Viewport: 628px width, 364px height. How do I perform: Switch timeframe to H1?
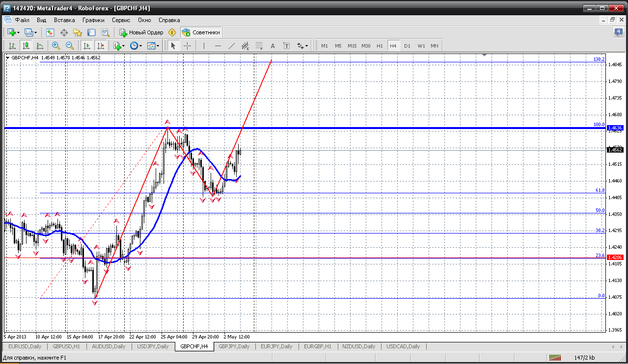coord(380,46)
